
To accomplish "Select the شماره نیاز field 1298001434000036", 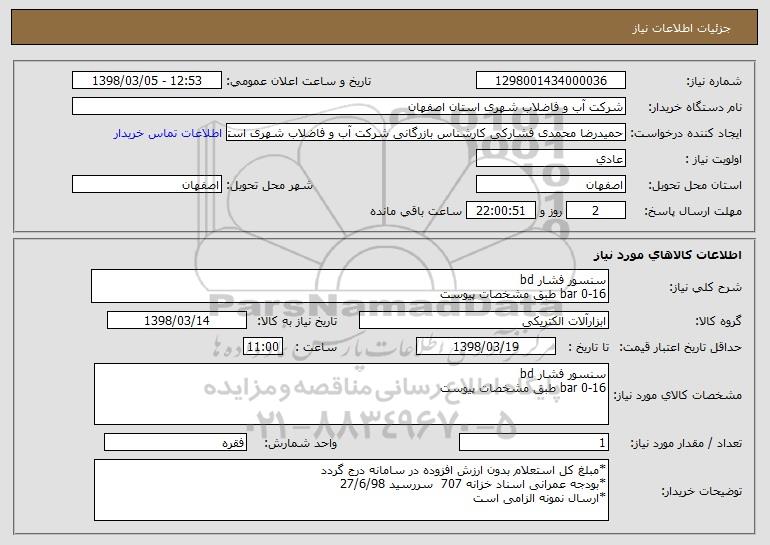I will coord(550,80).
